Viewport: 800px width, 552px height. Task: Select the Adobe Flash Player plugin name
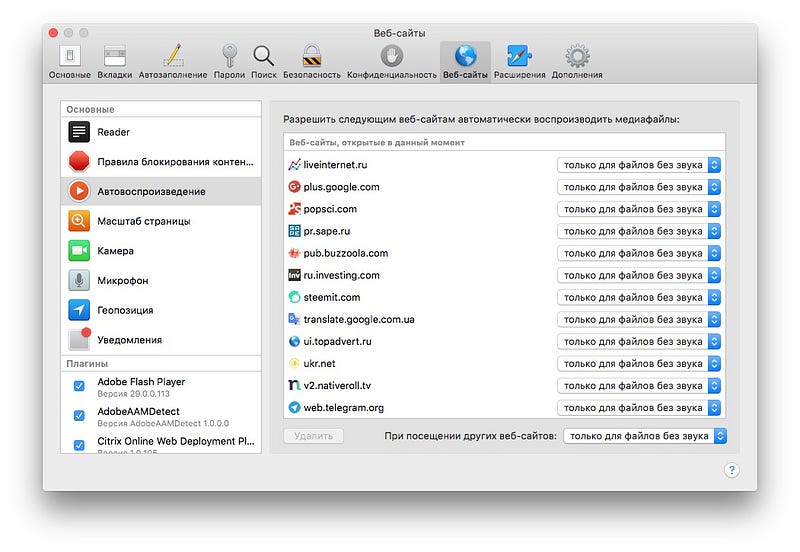(141, 382)
